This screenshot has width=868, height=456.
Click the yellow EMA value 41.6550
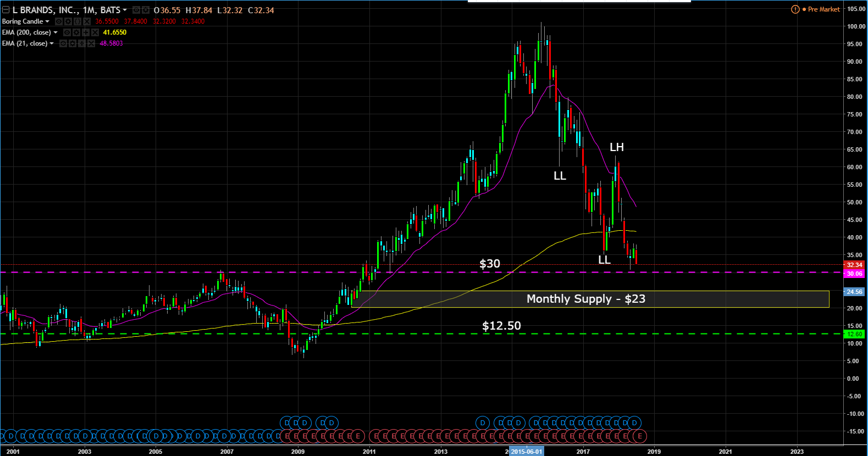tap(114, 32)
